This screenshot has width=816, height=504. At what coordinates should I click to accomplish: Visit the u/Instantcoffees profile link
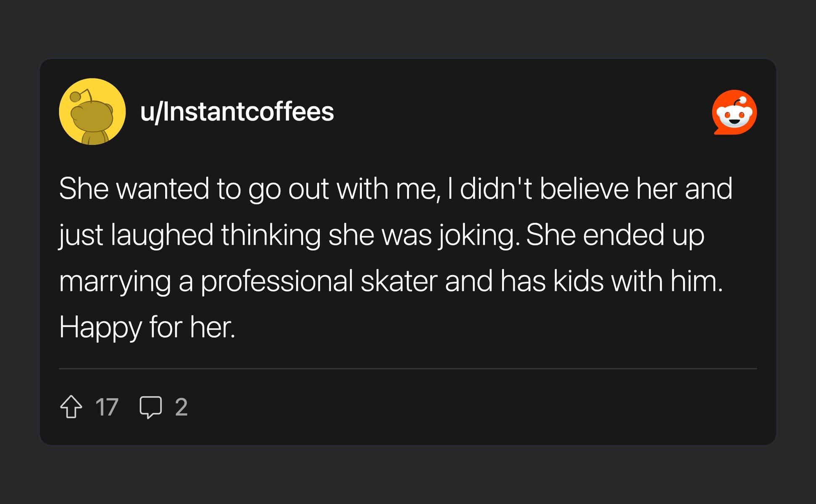(237, 112)
